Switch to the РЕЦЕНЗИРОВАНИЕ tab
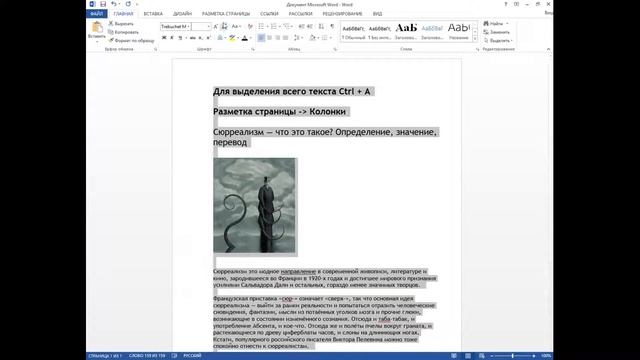The height and width of the screenshot is (360, 640). (x=342, y=14)
